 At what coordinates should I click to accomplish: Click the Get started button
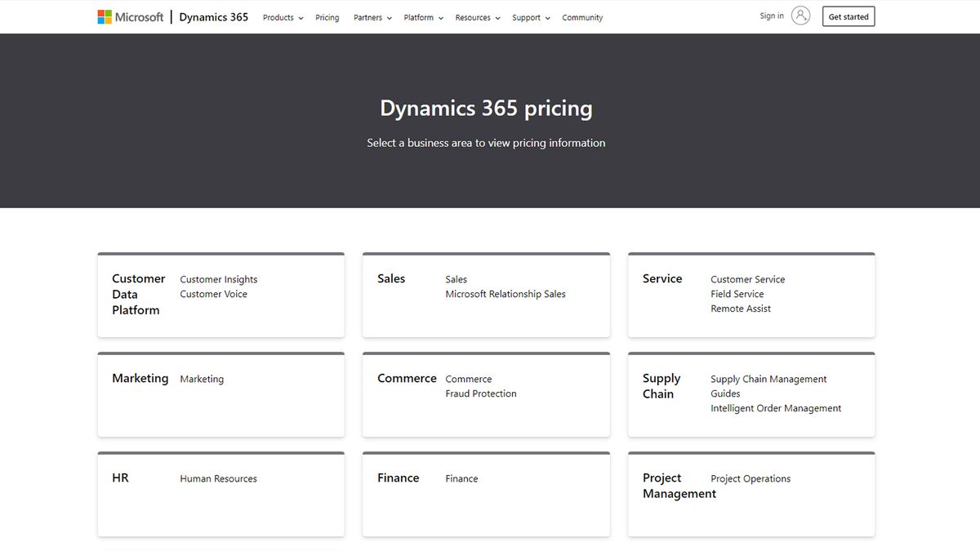pos(849,16)
